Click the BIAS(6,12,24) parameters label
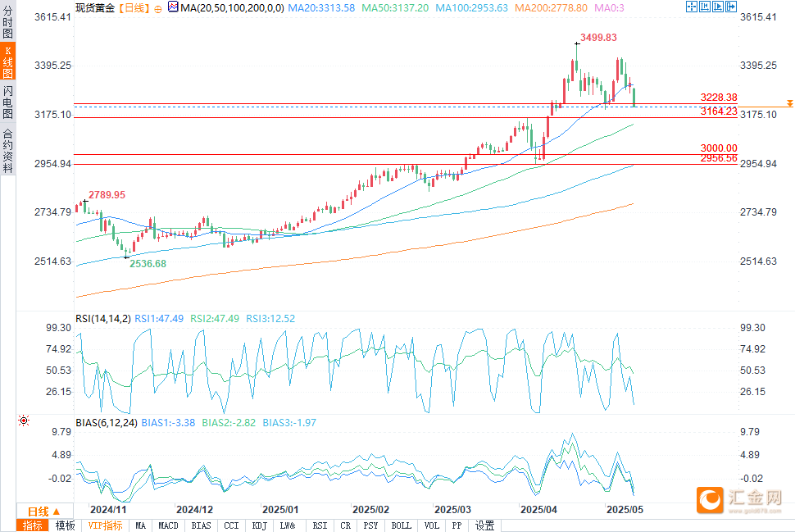 [107, 422]
